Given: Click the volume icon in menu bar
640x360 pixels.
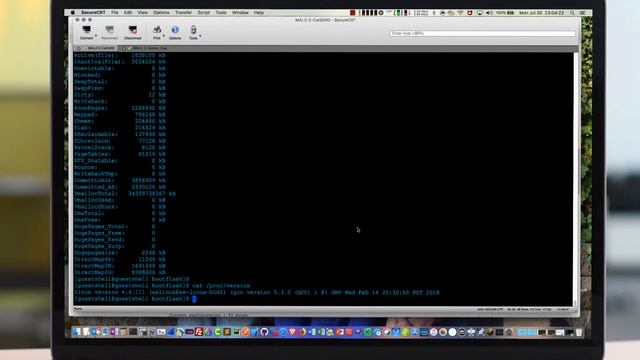Looking at the screenshot, I should tap(489, 13).
